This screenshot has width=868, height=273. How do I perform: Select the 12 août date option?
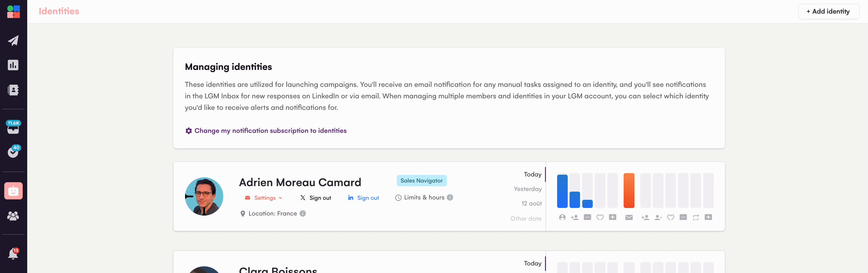[x=531, y=204]
